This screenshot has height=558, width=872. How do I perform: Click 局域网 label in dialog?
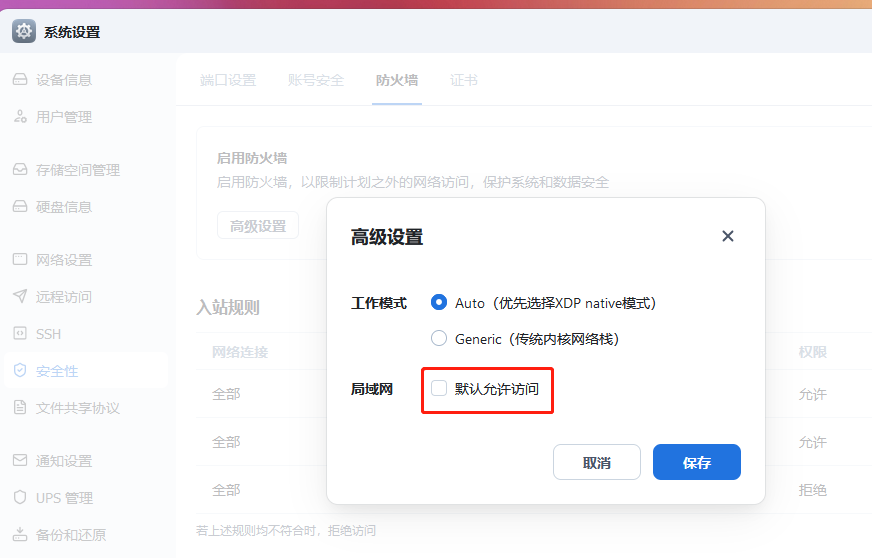point(371,389)
